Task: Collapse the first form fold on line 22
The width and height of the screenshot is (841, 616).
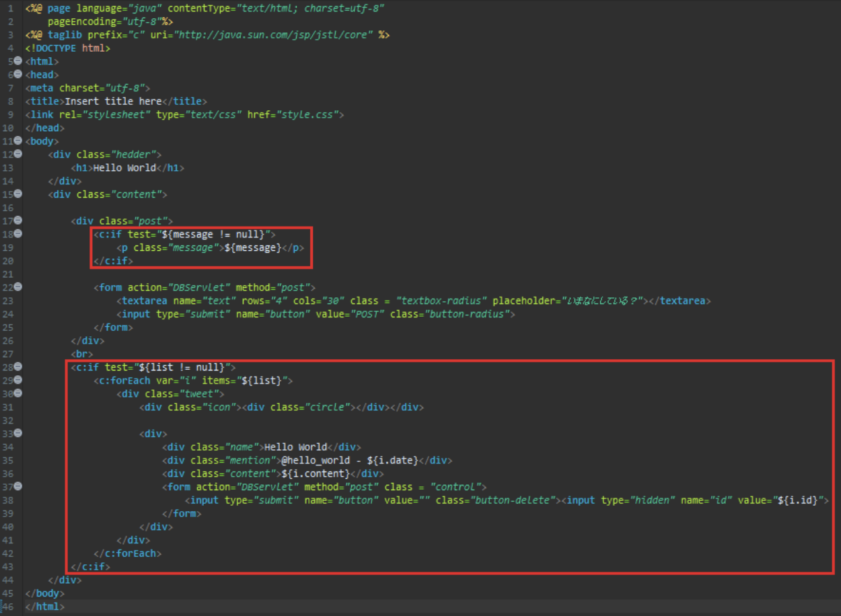Action: (x=18, y=286)
